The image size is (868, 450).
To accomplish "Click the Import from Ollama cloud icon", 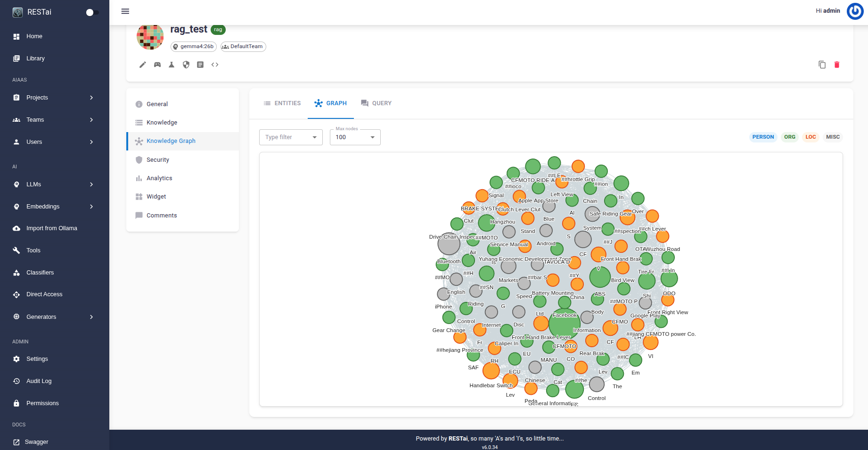I will pos(16,228).
